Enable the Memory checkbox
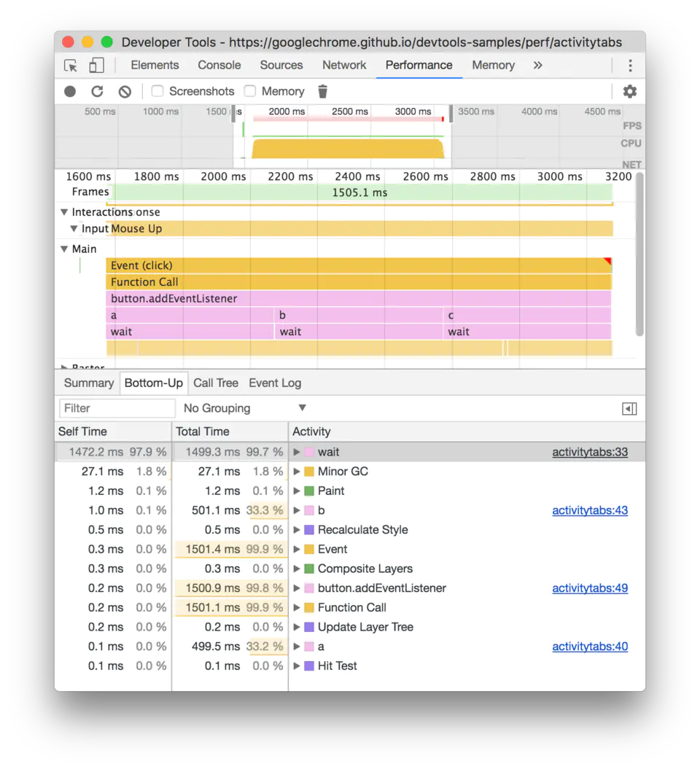700x769 pixels. [x=249, y=90]
